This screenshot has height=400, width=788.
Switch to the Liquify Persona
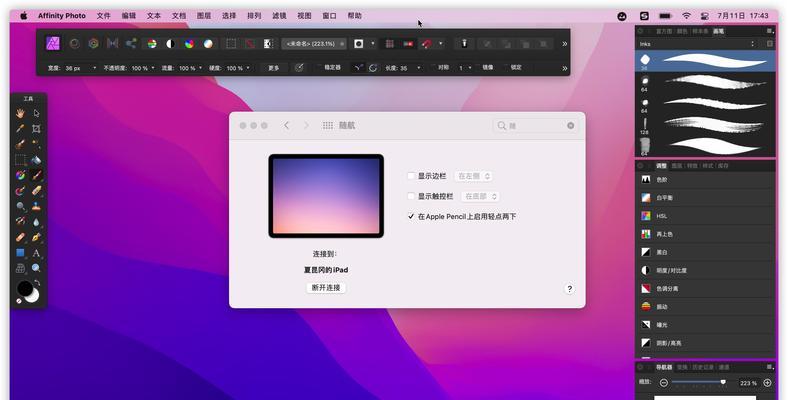click(74, 43)
